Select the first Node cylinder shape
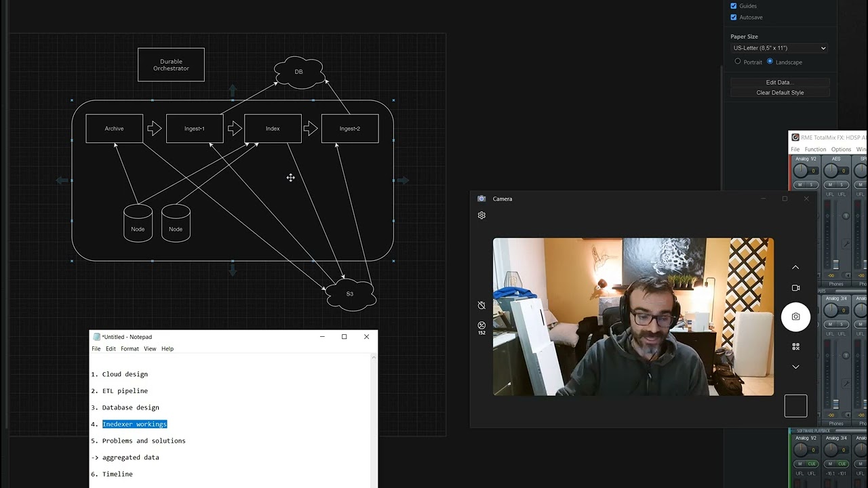 click(x=138, y=222)
